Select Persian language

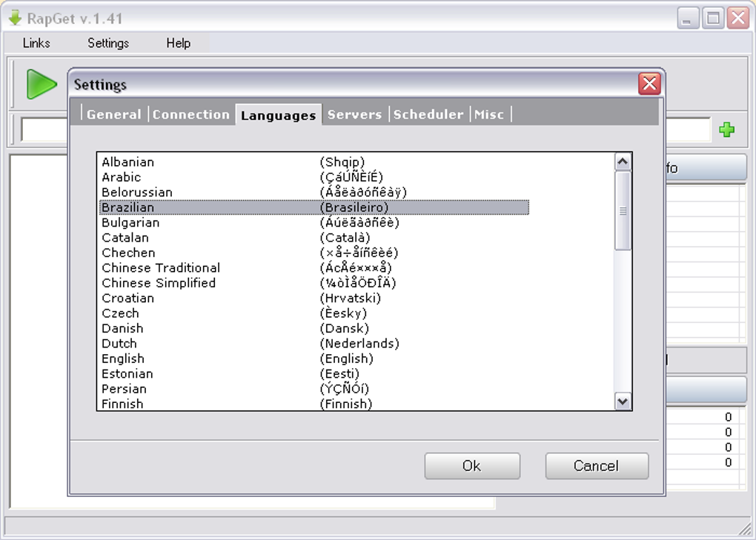point(124,389)
